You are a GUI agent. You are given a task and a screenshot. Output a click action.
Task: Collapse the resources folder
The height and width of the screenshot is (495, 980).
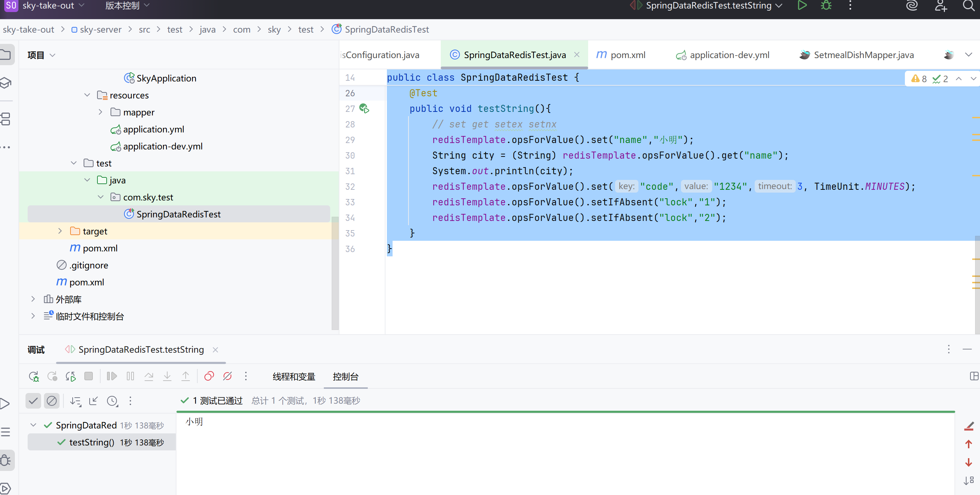(87, 95)
